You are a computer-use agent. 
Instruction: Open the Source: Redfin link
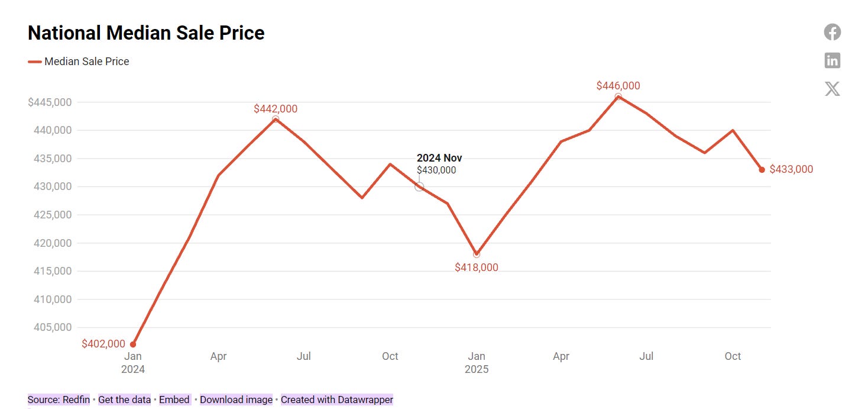[59, 400]
